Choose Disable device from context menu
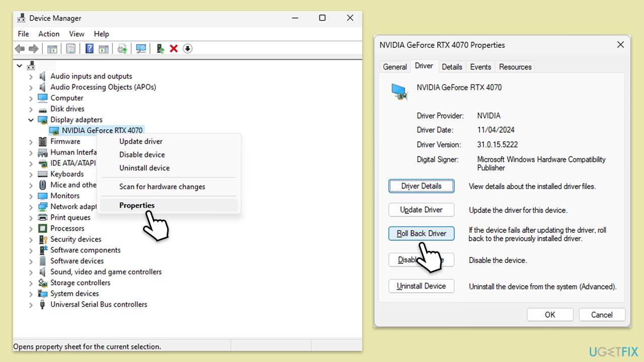Image resolution: width=644 pixels, height=362 pixels. point(169,155)
